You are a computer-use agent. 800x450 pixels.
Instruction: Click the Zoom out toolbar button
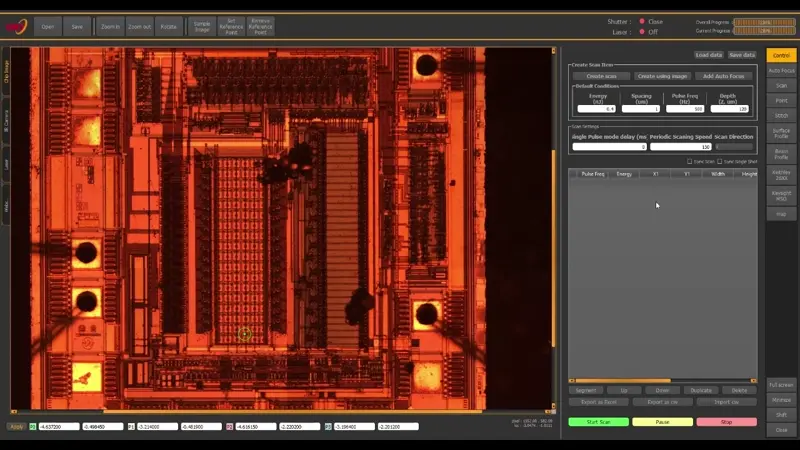coord(140,27)
